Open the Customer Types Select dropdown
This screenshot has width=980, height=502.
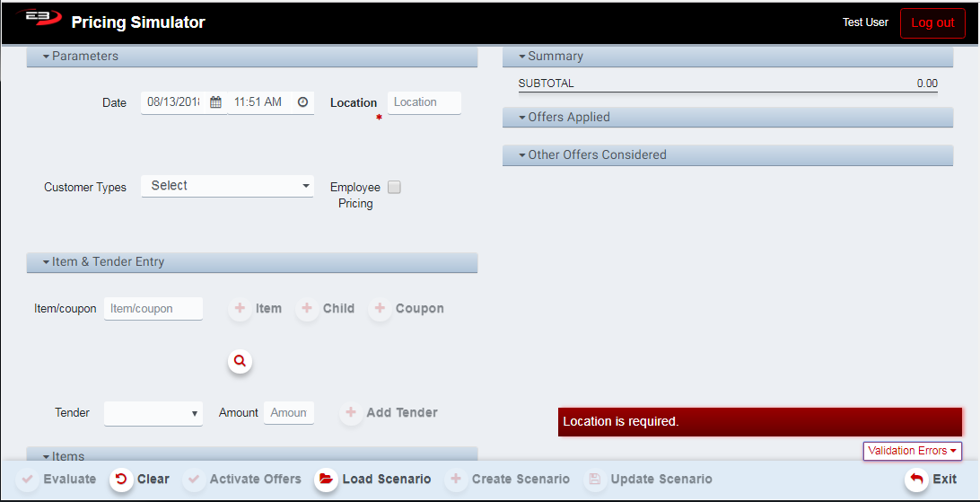tap(227, 186)
